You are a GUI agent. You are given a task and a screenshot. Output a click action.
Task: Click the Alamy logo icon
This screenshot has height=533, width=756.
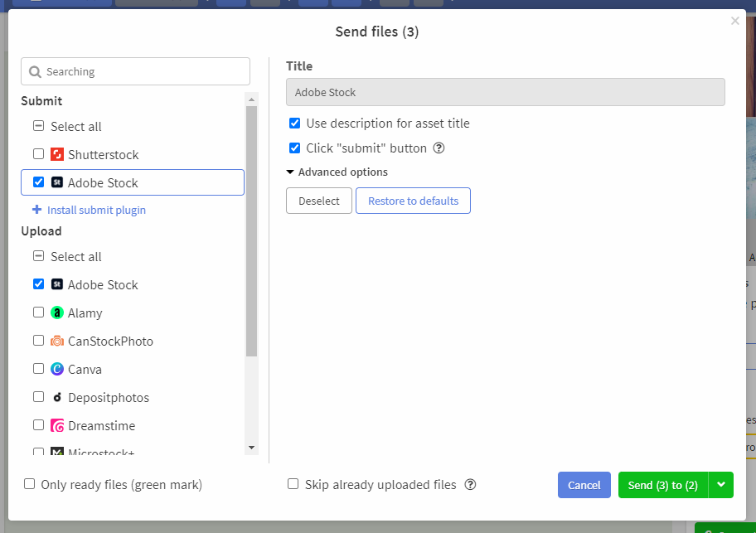[57, 313]
